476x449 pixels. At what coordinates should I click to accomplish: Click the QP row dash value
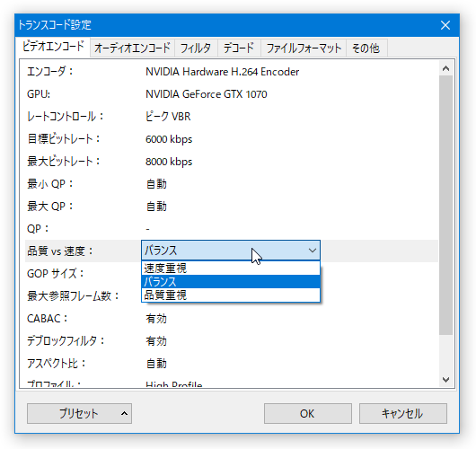147,229
